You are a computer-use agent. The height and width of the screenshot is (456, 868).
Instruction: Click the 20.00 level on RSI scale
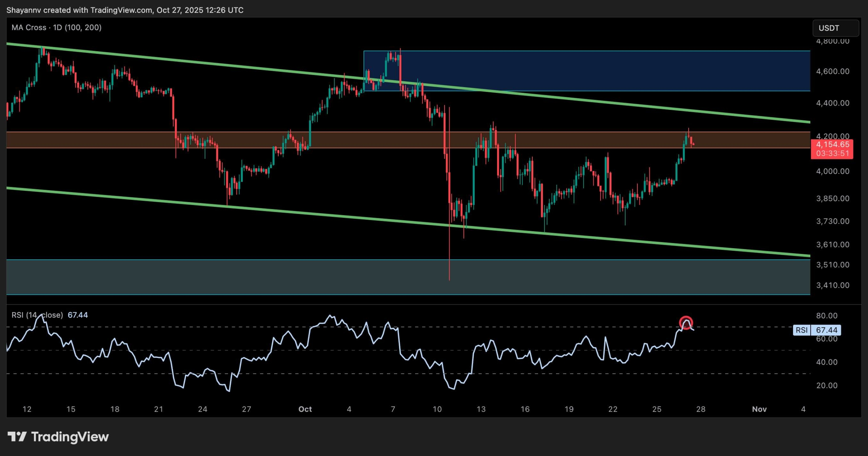[x=827, y=385]
